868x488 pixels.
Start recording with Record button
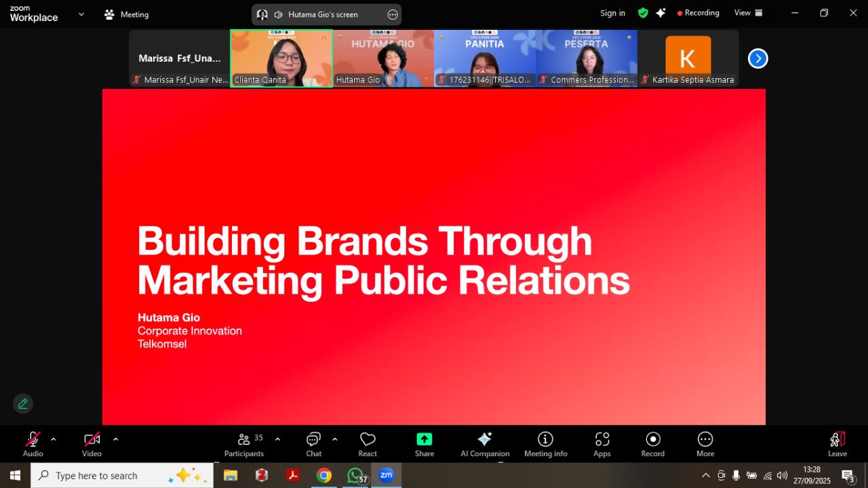pyautogui.click(x=653, y=445)
